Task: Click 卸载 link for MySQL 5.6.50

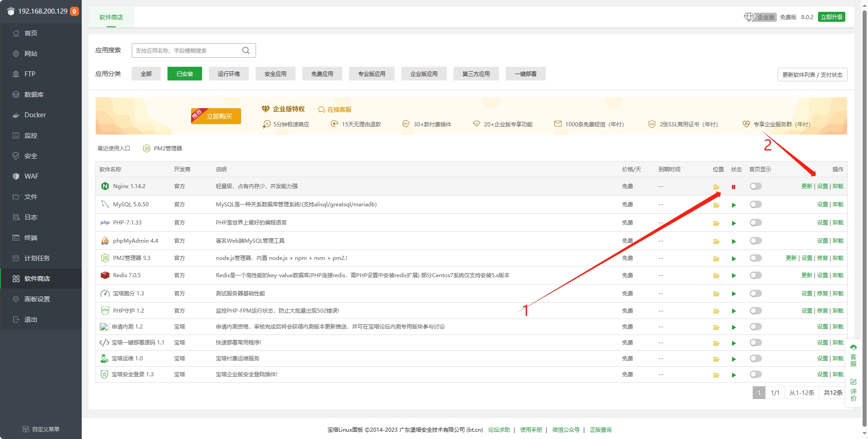Action: click(x=838, y=204)
